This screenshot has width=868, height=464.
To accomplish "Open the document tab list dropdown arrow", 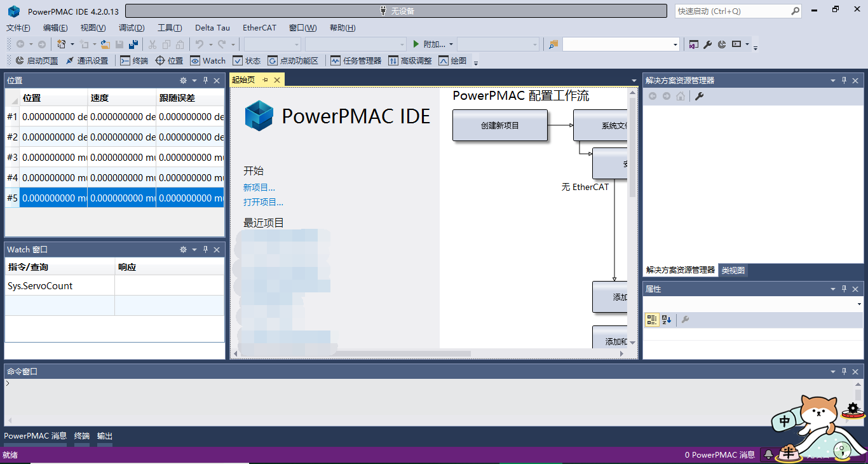I will coord(634,81).
